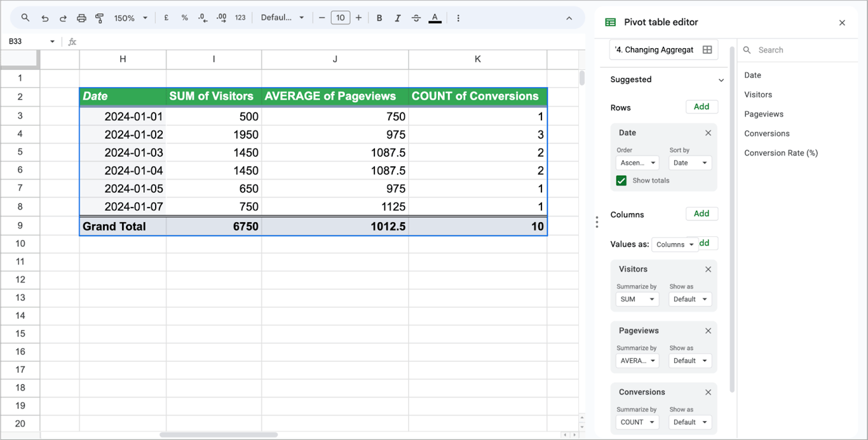868x440 pixels.
Task: Select the Visitors field in field list
Action: [758, 95]
